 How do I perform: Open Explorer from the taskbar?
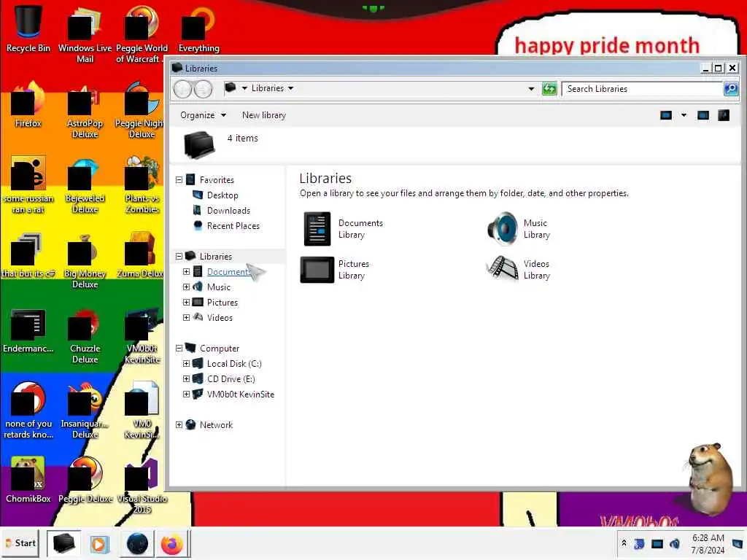tap(64, 543)
